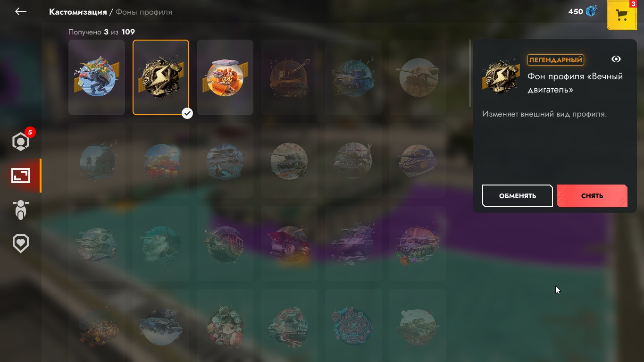Screen dimensions: 644x362
Task: Select the blue monster profile background
Action: coord(97,77)
